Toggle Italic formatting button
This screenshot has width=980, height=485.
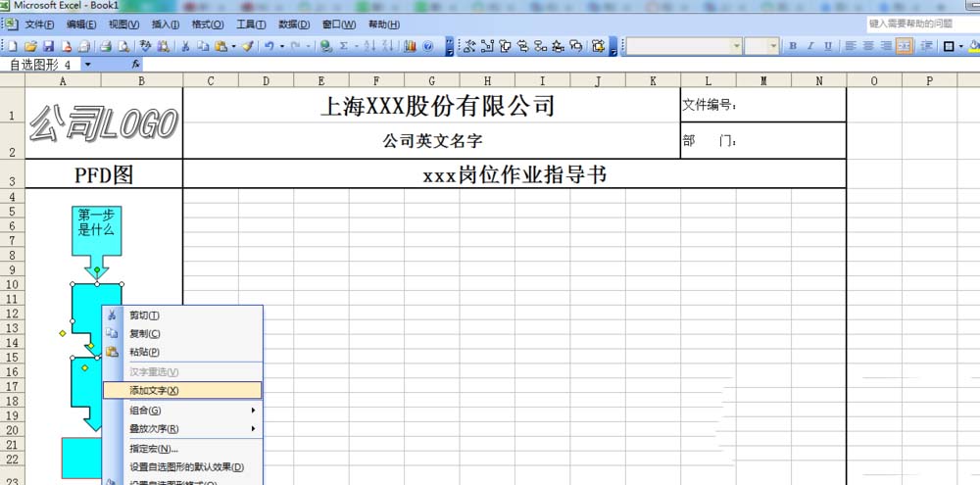810,46
